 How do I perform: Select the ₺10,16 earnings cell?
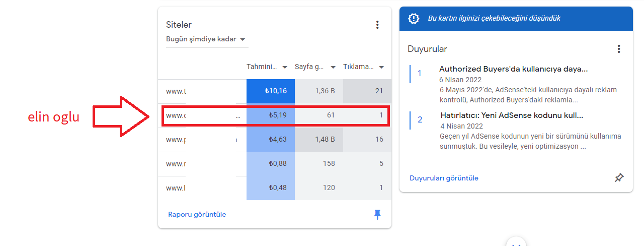tap(271, 91)
